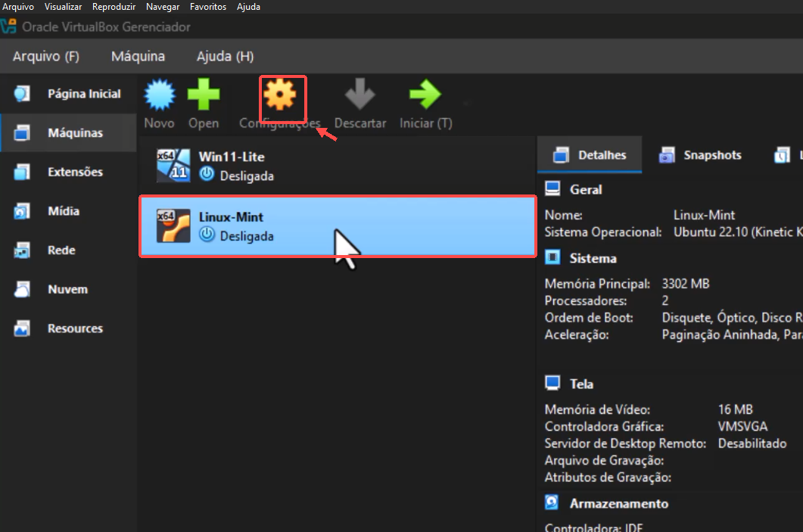This screenshot has height=532, width=803.
Task: Click the Linux-Mint power state icon
Action: 207,235
